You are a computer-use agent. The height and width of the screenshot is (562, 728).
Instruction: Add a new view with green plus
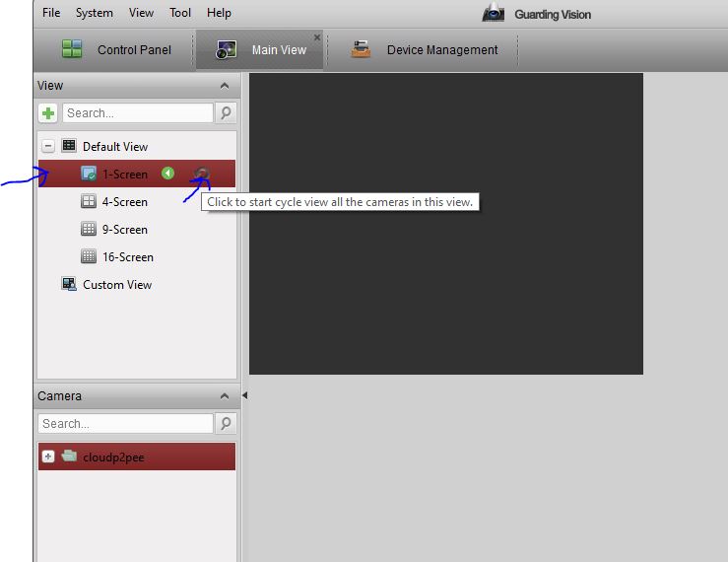[x=48, y=113]
